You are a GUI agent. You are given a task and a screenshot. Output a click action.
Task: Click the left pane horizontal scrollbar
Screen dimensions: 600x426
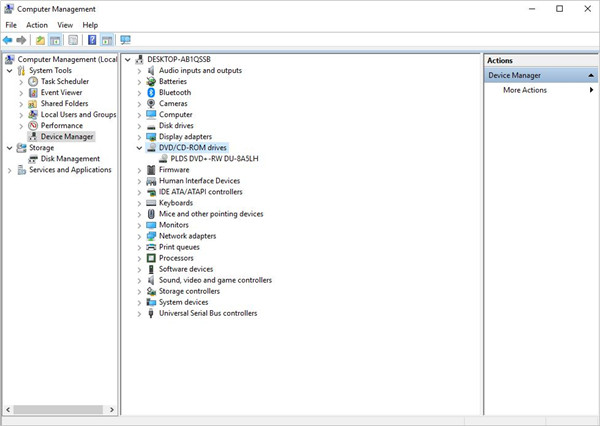coord(60,411)
